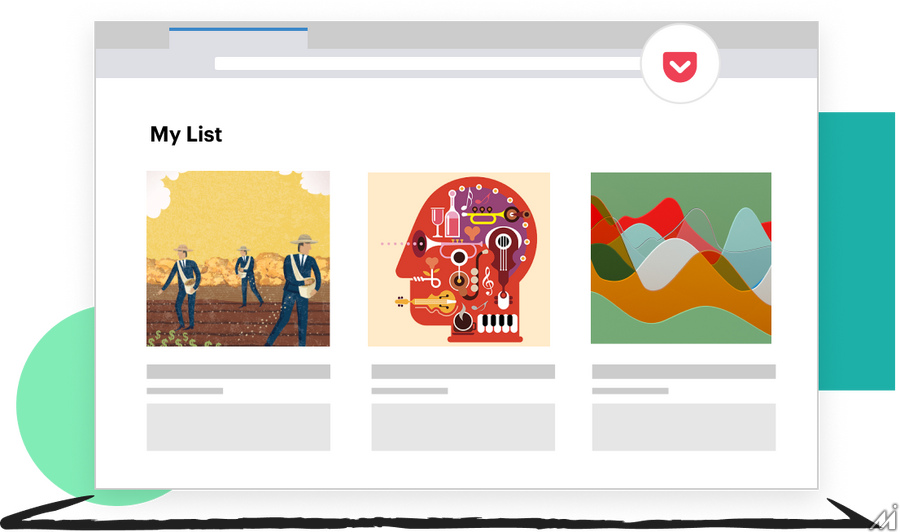
Task: Open the musical instruments head illustration thumbnail
Action: click(x=459, y=259)
